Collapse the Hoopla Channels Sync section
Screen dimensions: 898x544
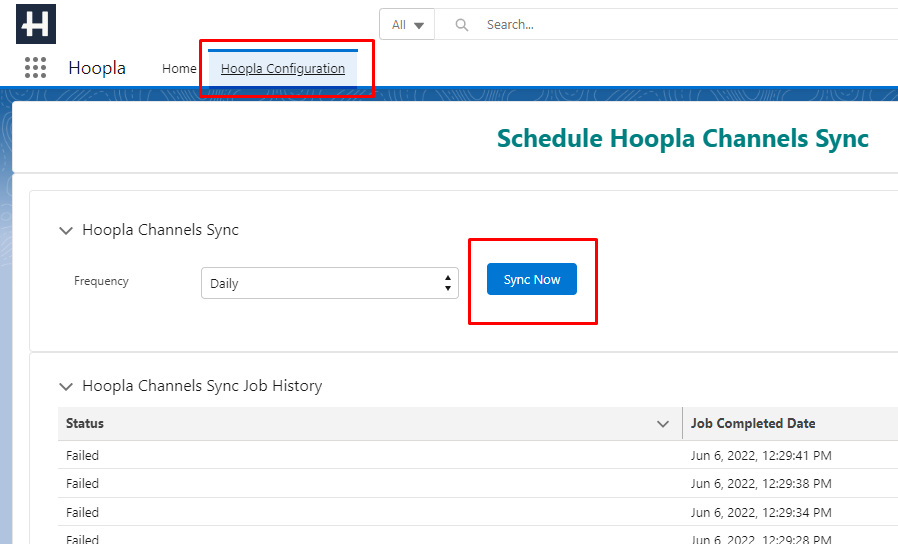click(x=66, y=230)
